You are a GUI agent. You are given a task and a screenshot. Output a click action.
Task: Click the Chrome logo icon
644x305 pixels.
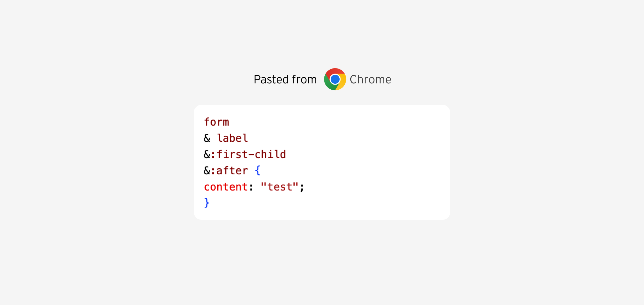tap(335, 79)
